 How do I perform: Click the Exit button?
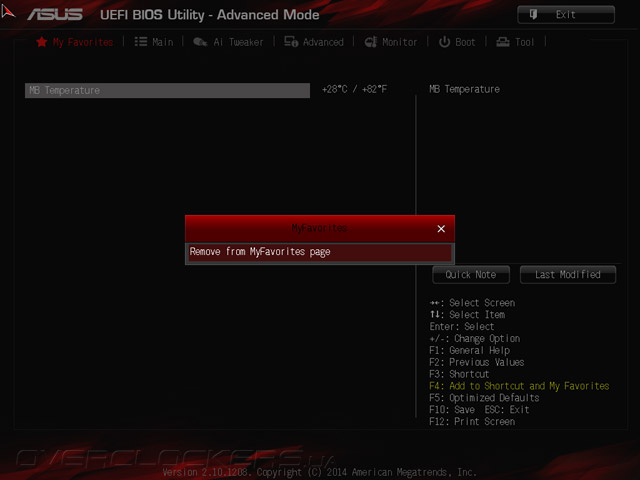click(x=566, y=15)
